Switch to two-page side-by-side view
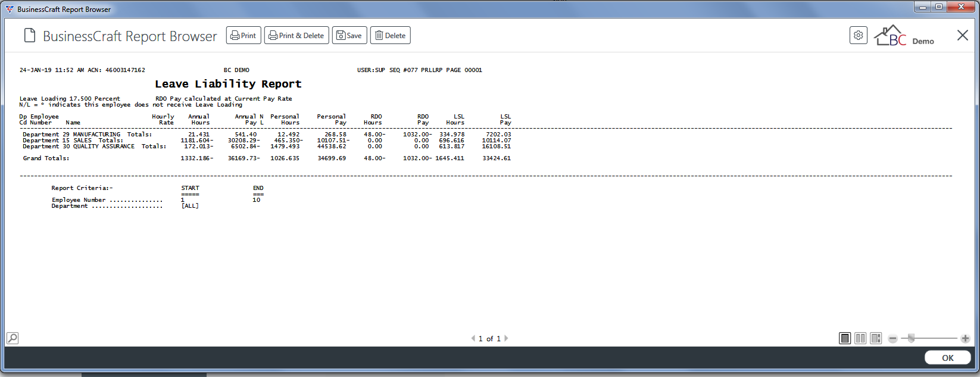Screen dimensions: 980x377 860,338
